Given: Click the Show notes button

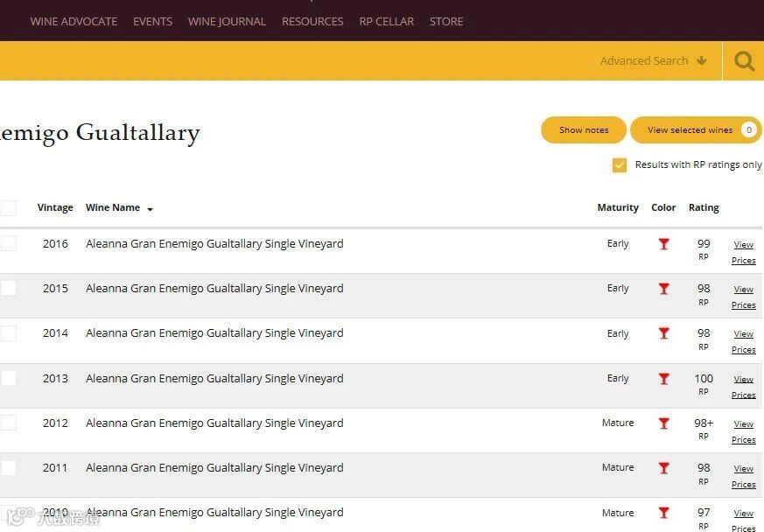Looking at the screenshot, I should [x=584, y=130].
